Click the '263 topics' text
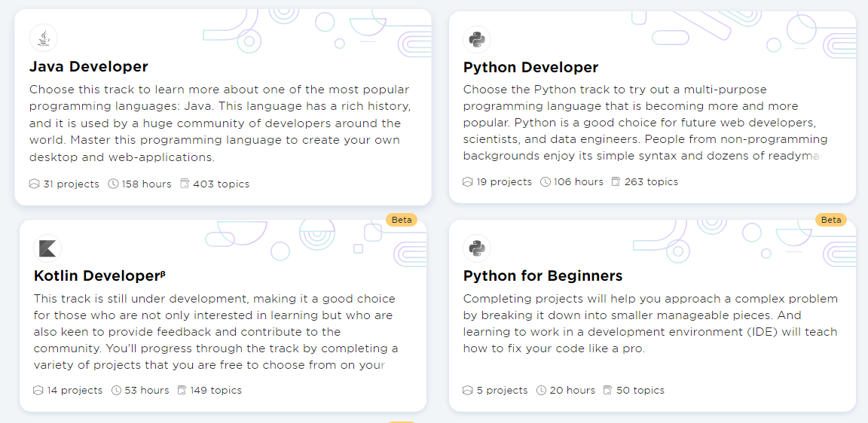Image resolution: width=868 pixels, height=423 pixels. (x=651, y=182)
